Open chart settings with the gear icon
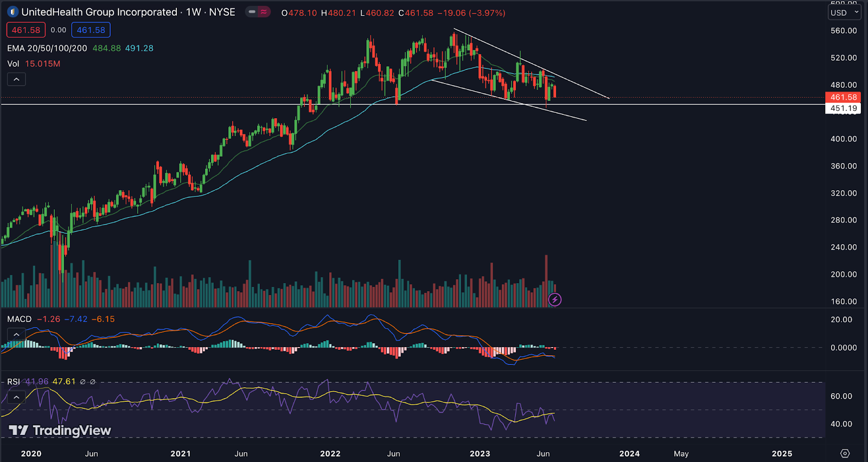 coord(845,453)
